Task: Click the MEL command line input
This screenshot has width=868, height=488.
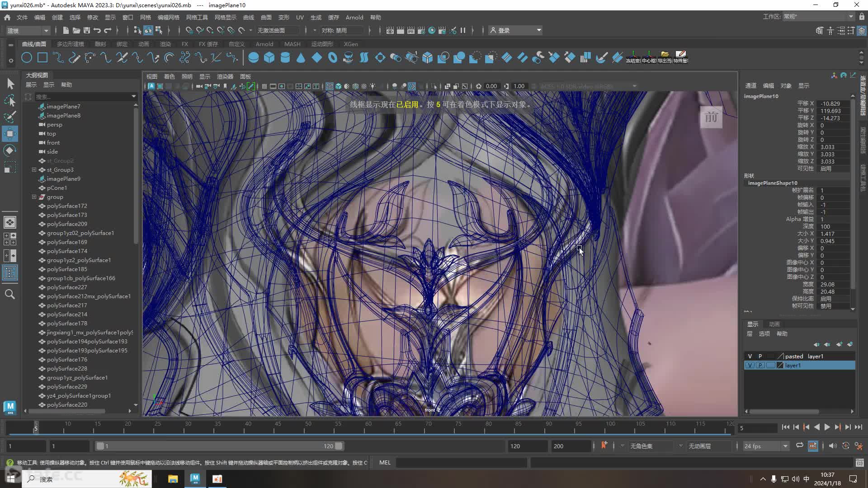Action: pos(461,462)
